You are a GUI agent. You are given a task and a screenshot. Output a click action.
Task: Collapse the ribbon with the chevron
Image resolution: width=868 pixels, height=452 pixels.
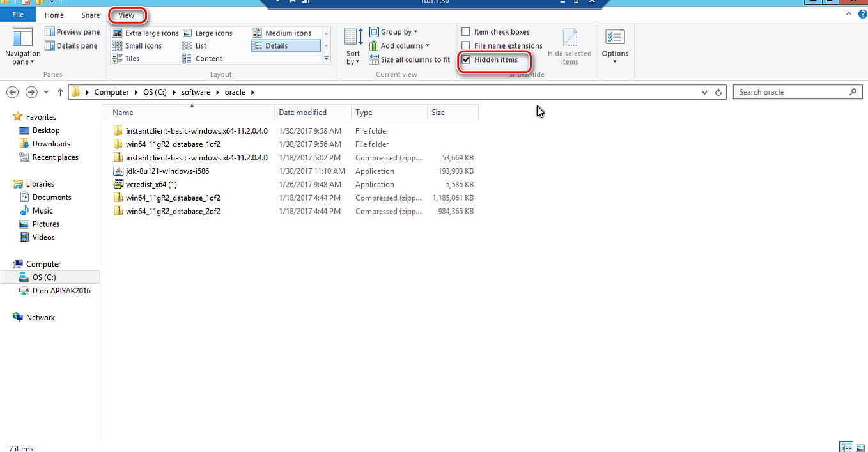click(x=849, y=14)
